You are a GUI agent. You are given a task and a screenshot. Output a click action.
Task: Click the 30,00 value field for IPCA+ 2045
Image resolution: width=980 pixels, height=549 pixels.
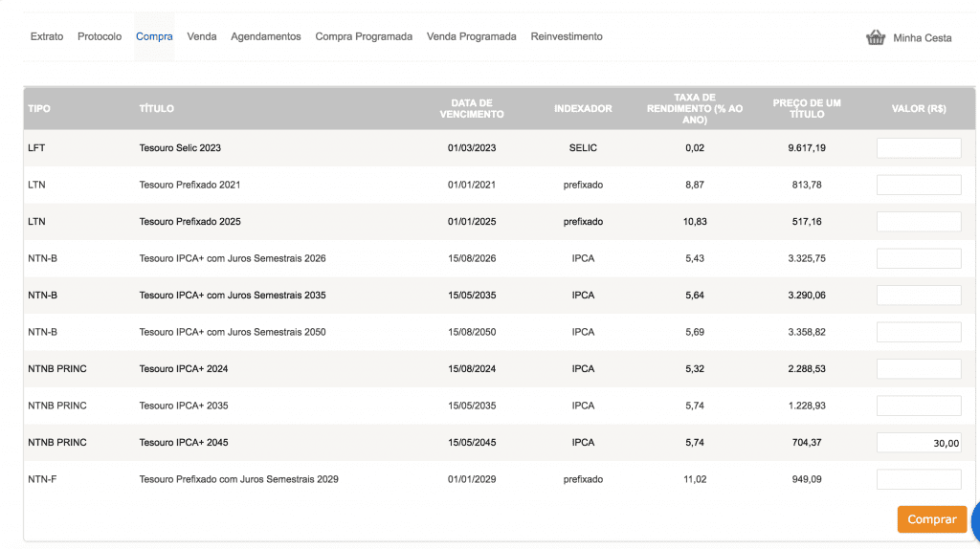coord(919,443)
